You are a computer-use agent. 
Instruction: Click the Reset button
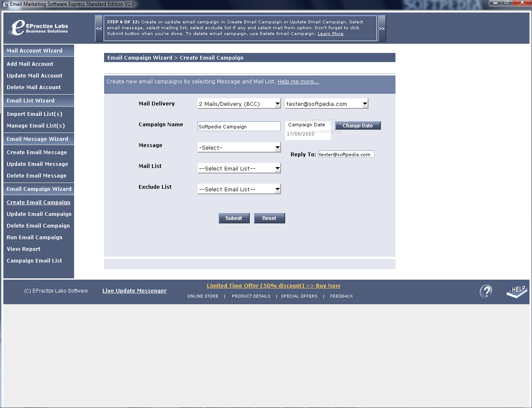coord(269,218)
